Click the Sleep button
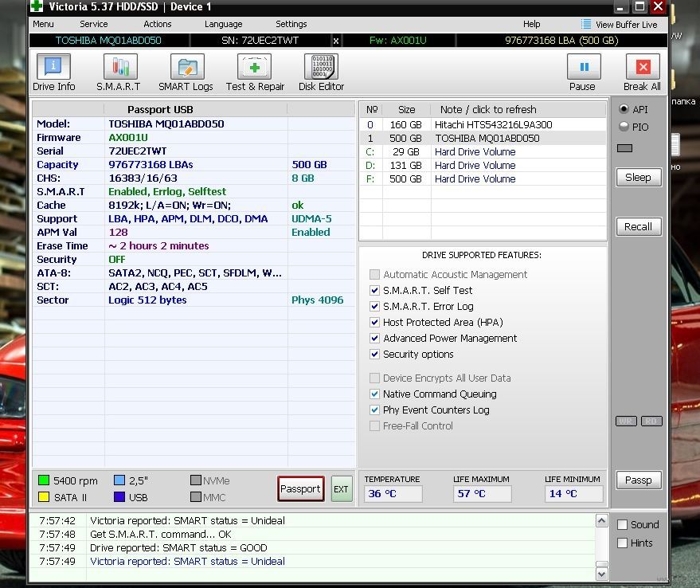The image size is (700, 588). [639, 178]
